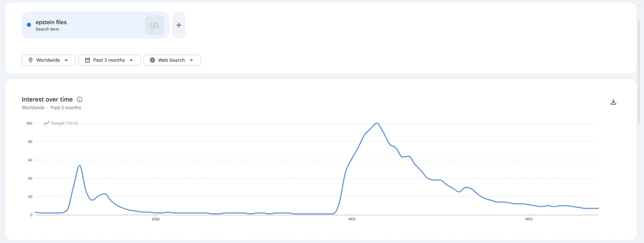This screenshot has width=644, height=243.
Task: Click the M03 axis label on the chart
Action: (x=529, y=219)
